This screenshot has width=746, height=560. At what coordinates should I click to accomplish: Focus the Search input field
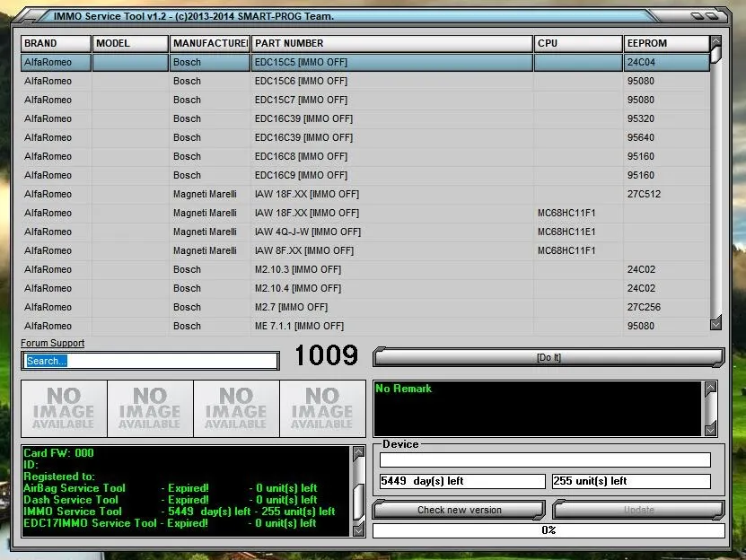pos(150,361)
